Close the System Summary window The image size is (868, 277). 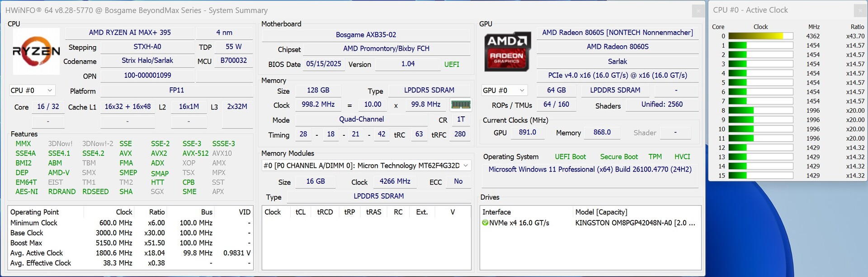pyautogui.click(x=698, y=11)
